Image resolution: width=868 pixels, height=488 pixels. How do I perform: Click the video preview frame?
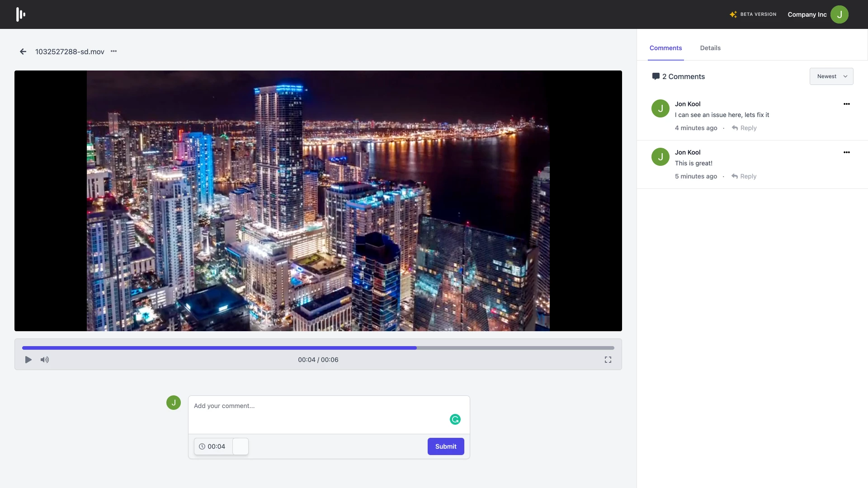(318, 201)
